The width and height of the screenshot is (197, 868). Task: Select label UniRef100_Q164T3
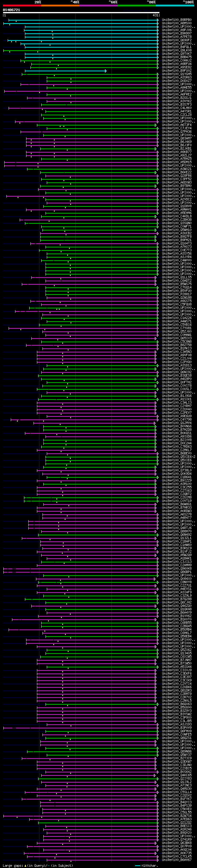pyautogui.click(x=177, y=243)
